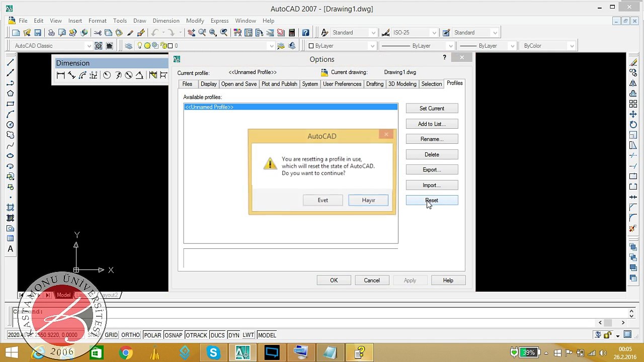This screenshot has height=362, width=644.
Task: Click Evet to confirm profile reset
Action: [x=323, y=200]
